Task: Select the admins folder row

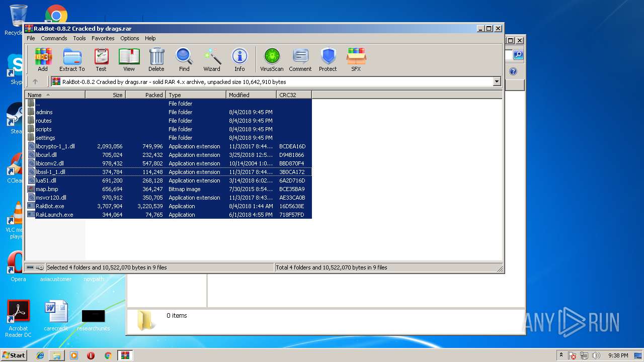Action: tap(169, 112)
